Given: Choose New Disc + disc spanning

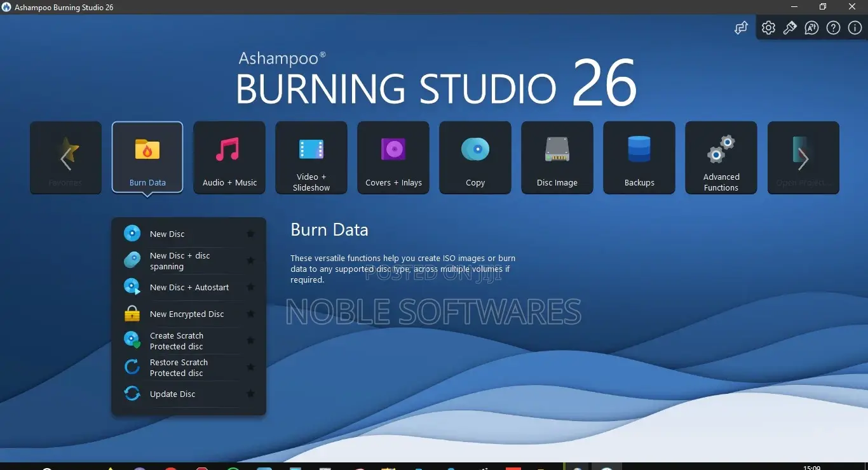Looking at the screenshot, I should tap(182, 261).
